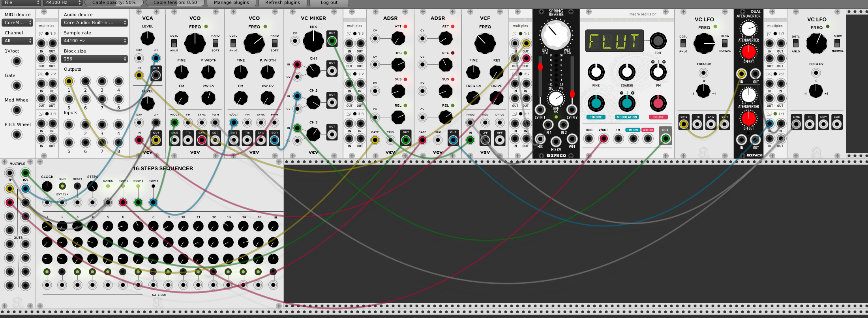
Task: Open the MIDI Channel dropdown showing All
Action: coord(18,41)
